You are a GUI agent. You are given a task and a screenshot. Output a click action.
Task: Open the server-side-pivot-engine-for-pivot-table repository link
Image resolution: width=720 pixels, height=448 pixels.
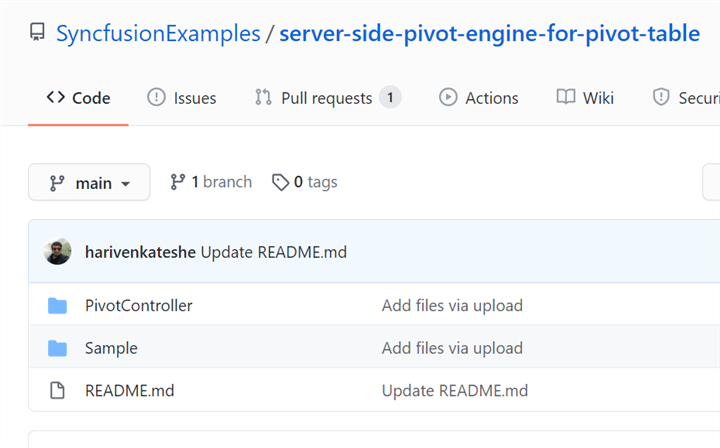pos(489,34)
